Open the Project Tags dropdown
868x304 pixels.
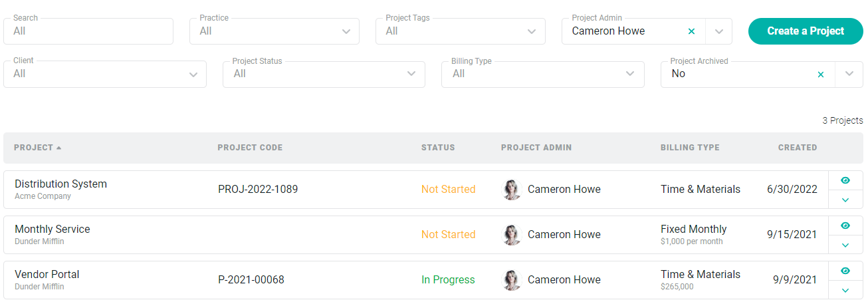pos(461,31)
